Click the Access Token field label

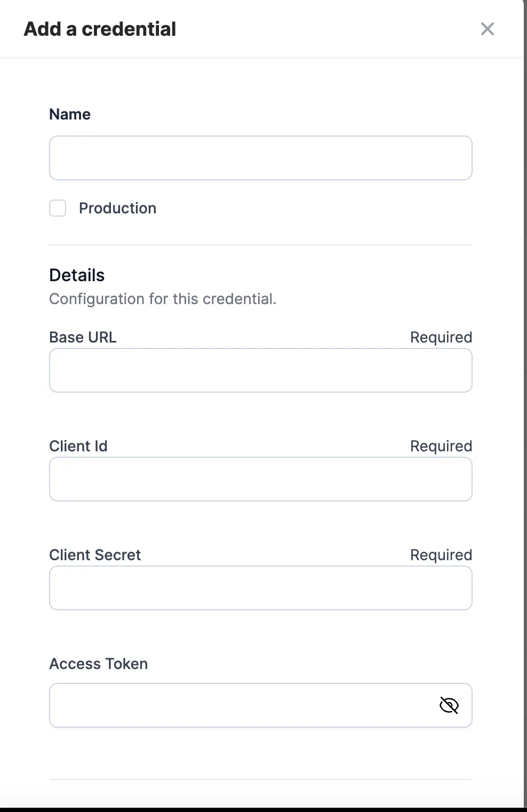(99, 664)
